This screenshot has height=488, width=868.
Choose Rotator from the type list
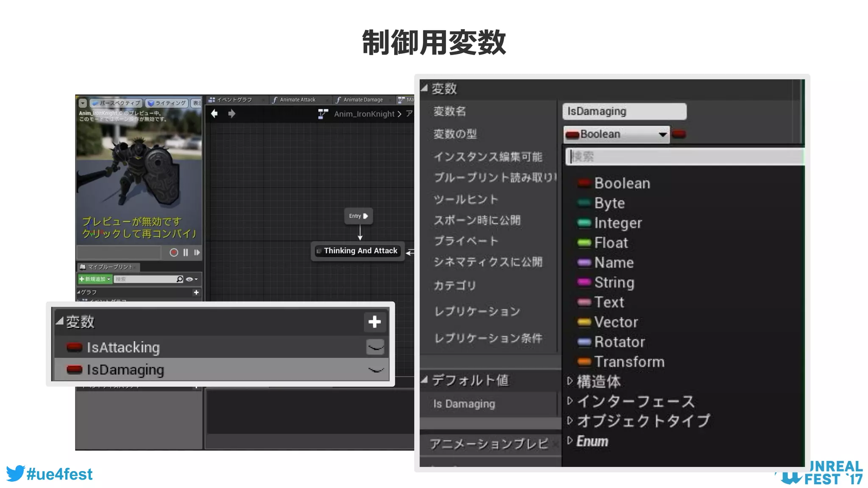click(611, 342)
